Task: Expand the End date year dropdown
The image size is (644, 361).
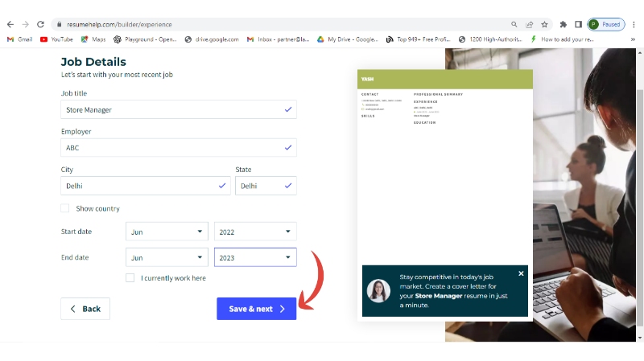Action: [255, 257]
